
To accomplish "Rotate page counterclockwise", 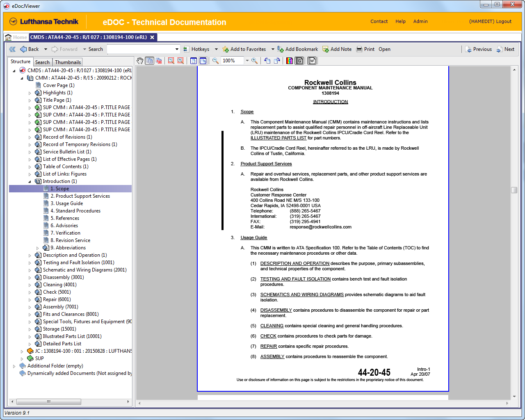I will [267, 61].
